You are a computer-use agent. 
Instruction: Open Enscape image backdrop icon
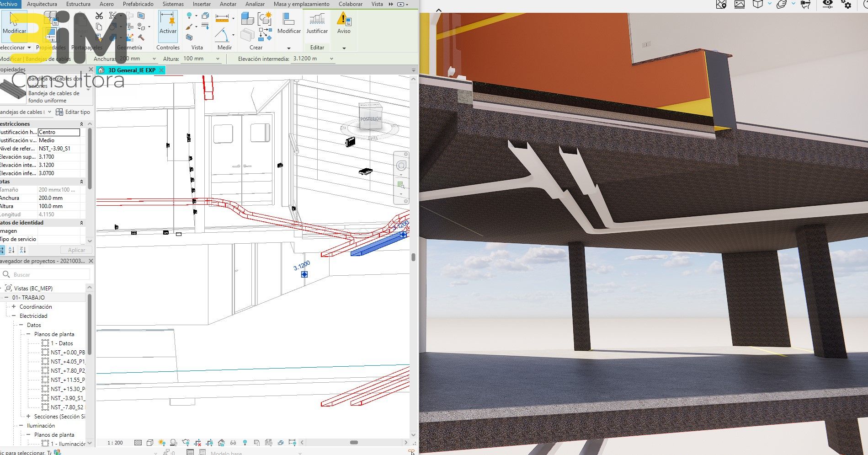click(739, 4)
